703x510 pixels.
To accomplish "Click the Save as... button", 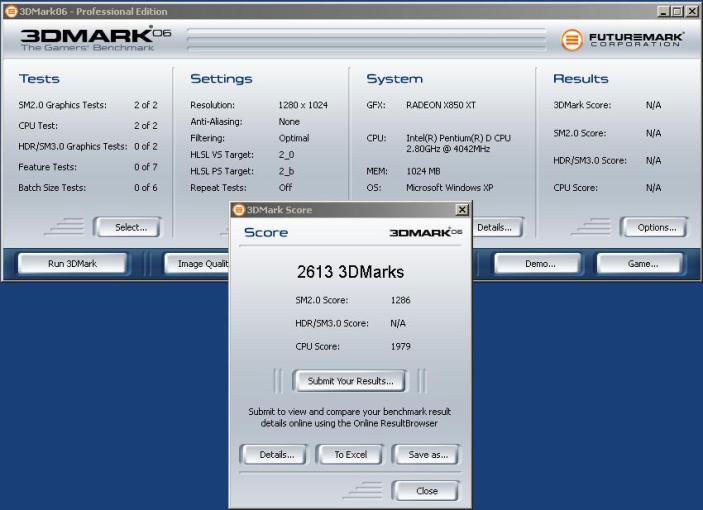I will click(427, 454).
